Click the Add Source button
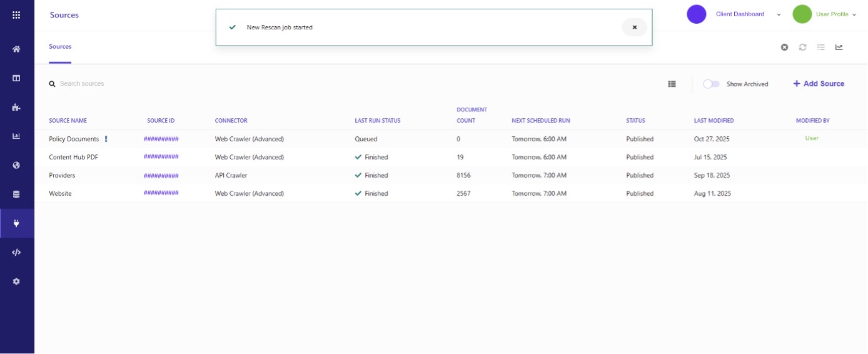This screenshot has width=868, height=354. pos(819,84)
